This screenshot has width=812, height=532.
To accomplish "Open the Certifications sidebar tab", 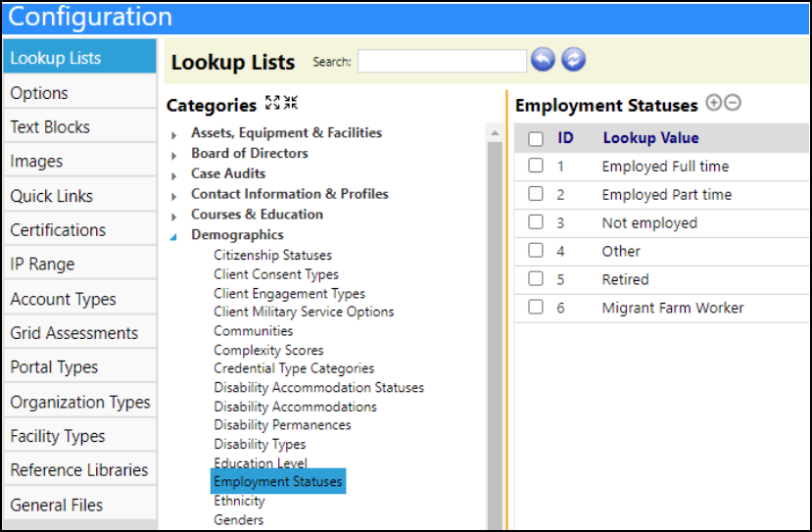I will coord(79,229).
